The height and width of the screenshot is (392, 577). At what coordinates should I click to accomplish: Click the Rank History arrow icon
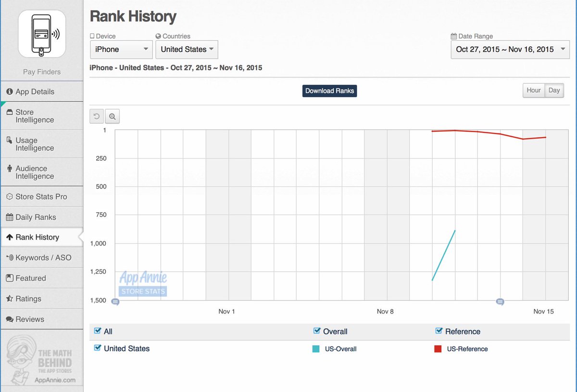tap(10, 237)
